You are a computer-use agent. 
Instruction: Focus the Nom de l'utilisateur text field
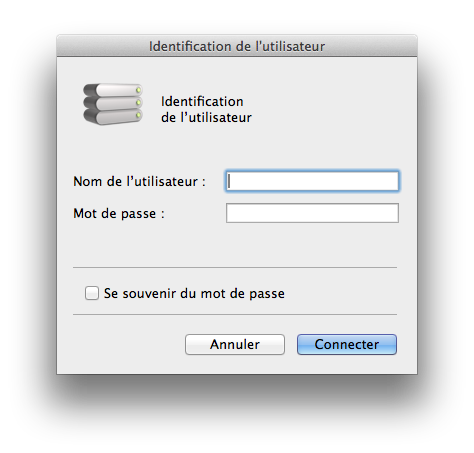pyautogui.click(x=312, y=181)
